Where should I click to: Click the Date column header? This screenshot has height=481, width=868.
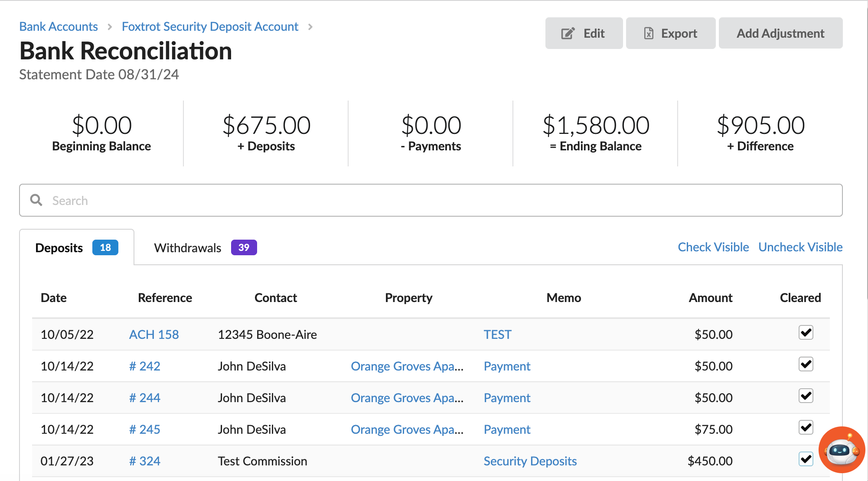(x=54, y=298)
